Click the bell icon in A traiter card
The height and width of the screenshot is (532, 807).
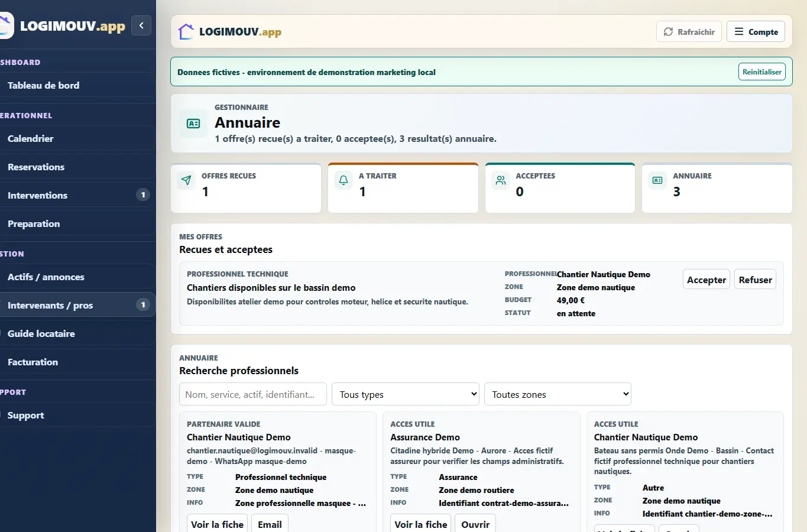click(343, 180)
